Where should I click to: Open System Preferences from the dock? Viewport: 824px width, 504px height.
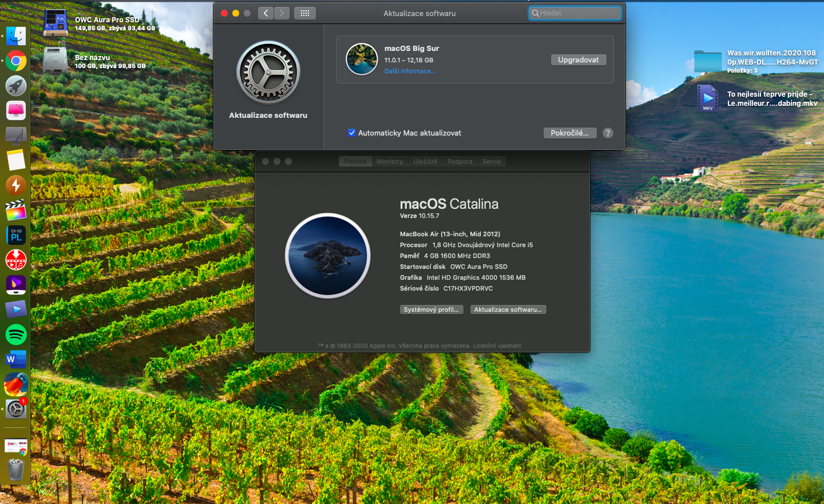pos(16,409)
